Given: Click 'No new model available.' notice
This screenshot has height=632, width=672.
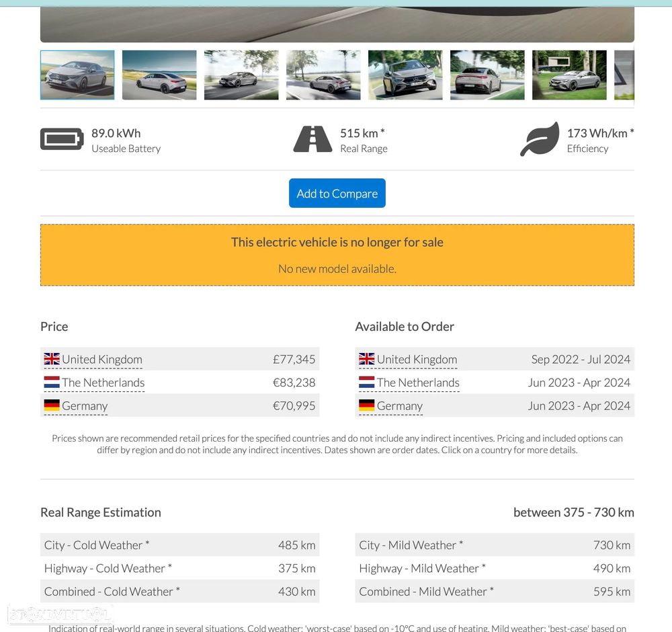Looking at the screenshot, I should (337, 269).
